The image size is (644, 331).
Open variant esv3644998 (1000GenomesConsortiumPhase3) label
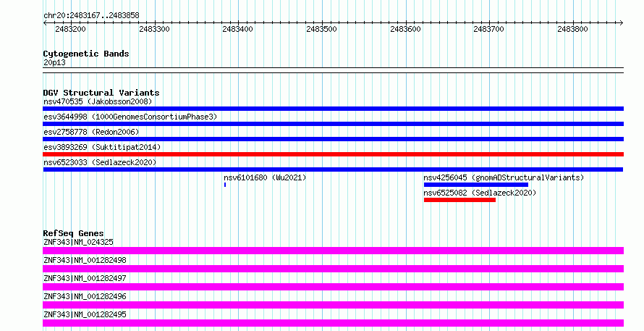point(130,117)
